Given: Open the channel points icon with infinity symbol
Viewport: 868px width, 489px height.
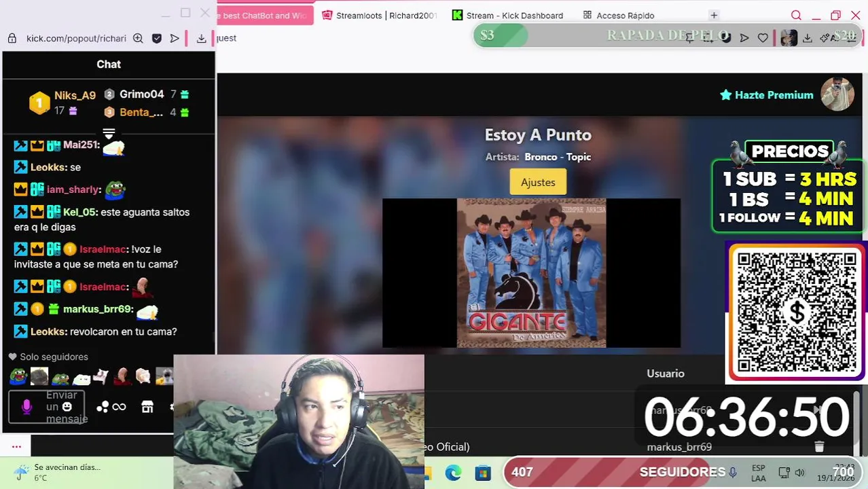Looking at the screenshot, I should point(111,407).
